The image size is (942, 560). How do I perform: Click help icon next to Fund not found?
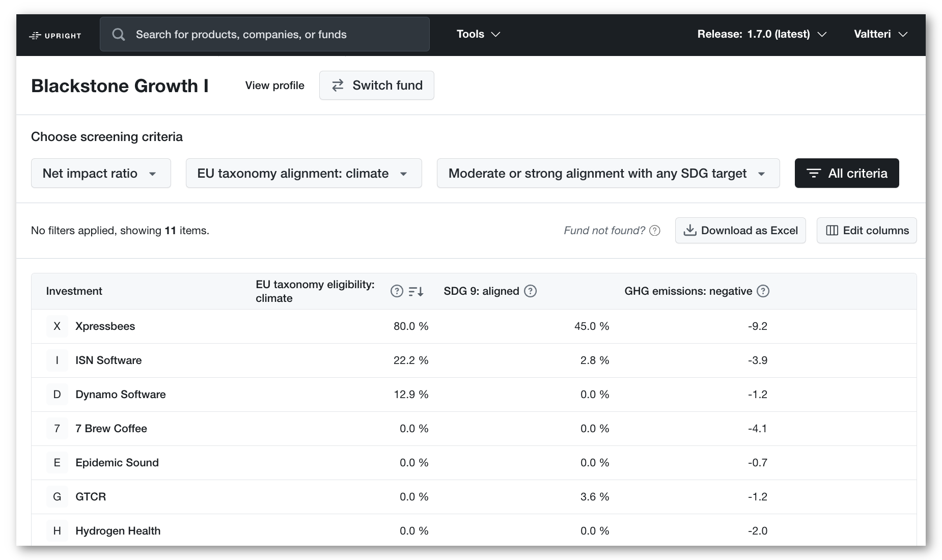pyautogui.click(x=655, y=231)
